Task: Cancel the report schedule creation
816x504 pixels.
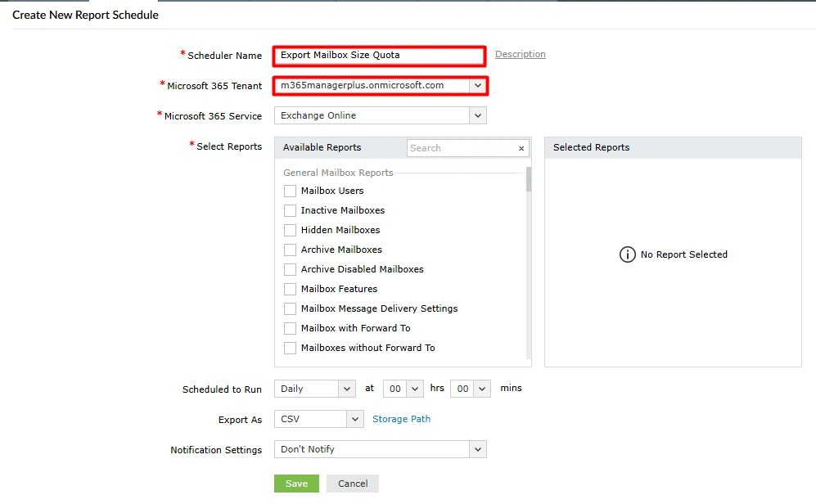Action: (352, 484)
